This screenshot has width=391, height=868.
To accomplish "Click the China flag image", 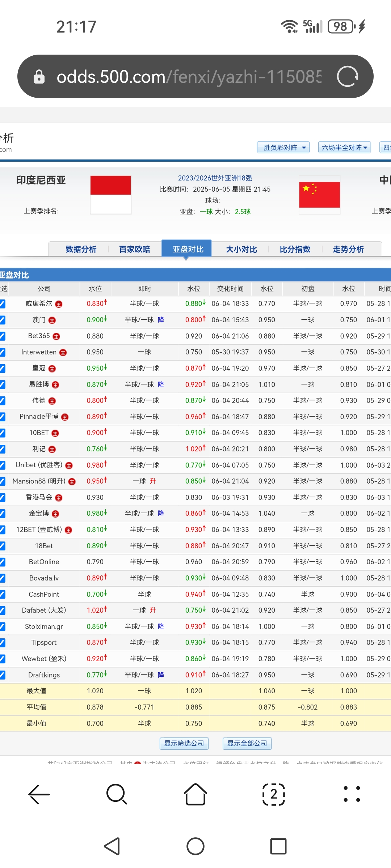I will click(319, 195).
